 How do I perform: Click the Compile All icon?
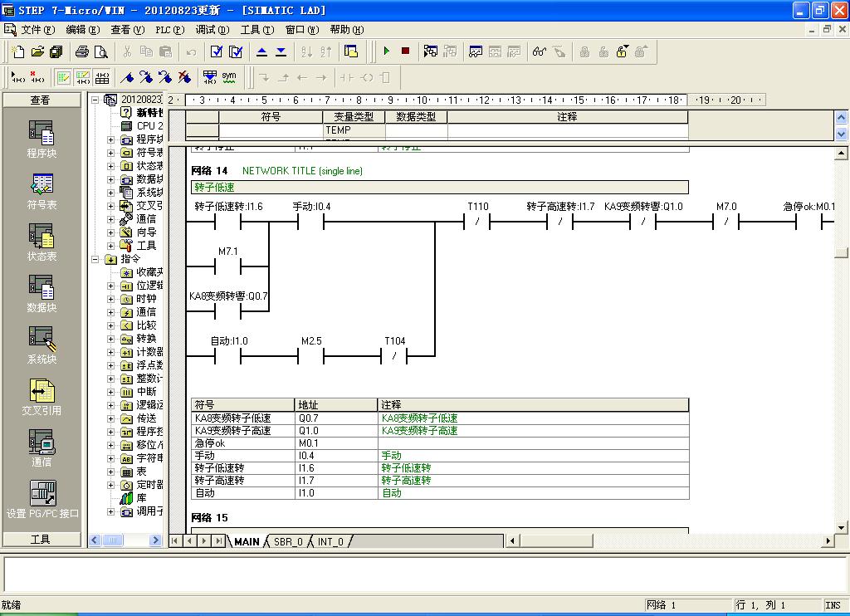(236, 51)
